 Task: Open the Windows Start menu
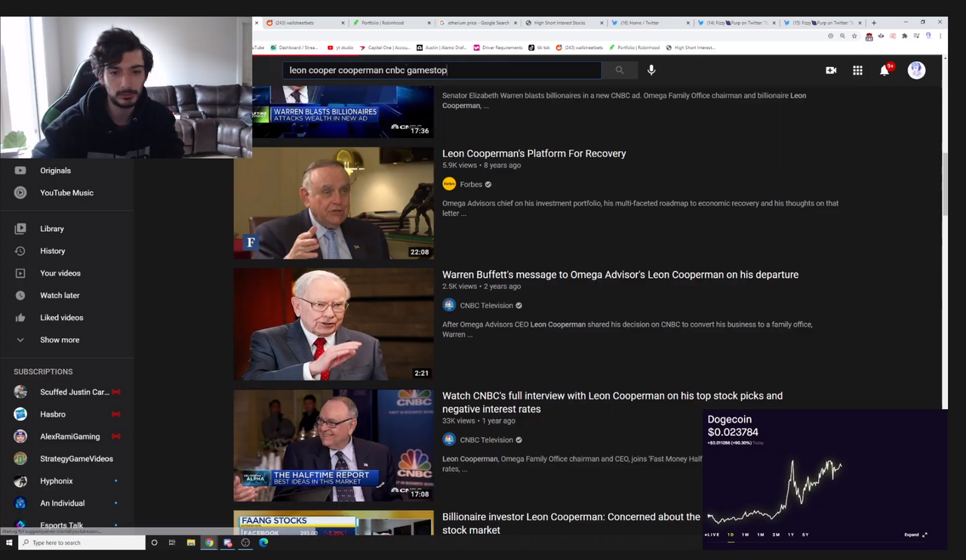[x=9, y=543]
